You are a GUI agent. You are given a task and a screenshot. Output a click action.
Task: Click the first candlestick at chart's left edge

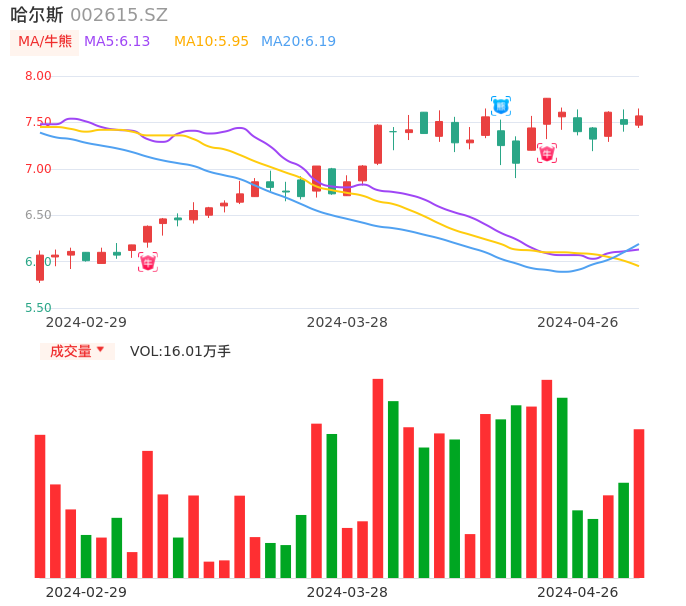click(x=40, y=267)
